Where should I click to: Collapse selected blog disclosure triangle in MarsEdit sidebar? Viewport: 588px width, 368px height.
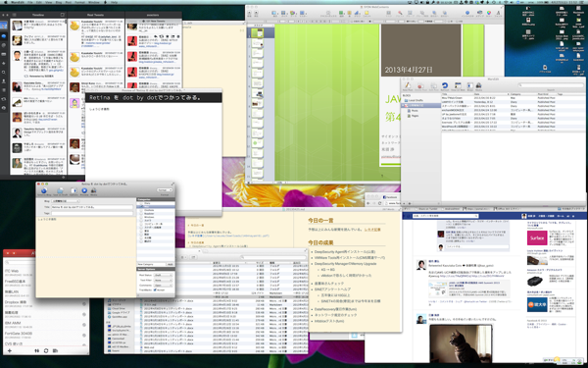coord(404,106)
